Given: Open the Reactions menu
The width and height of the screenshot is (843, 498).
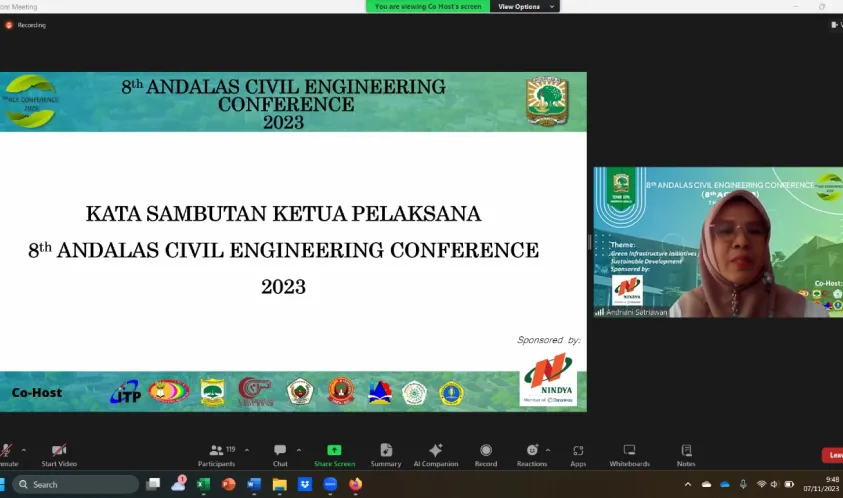Looking at the screenshot, I should coord(531,455).
